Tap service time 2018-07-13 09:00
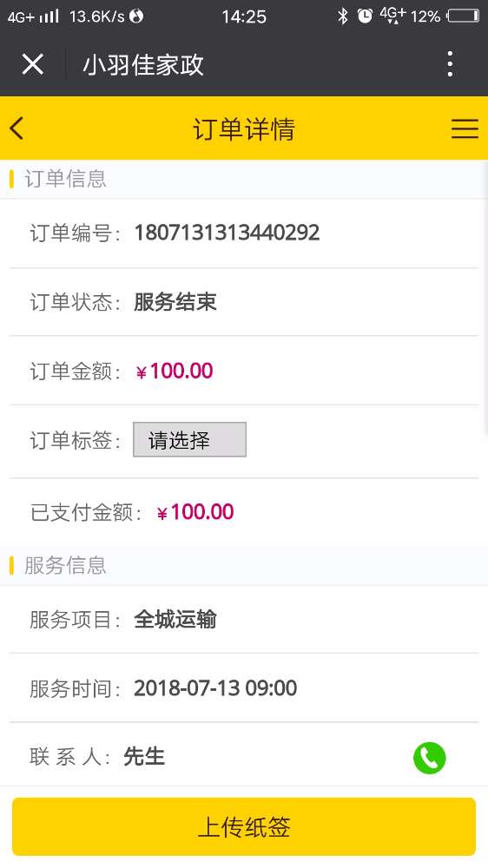Viewport: 488px width, 868px height. pos(215,688)
